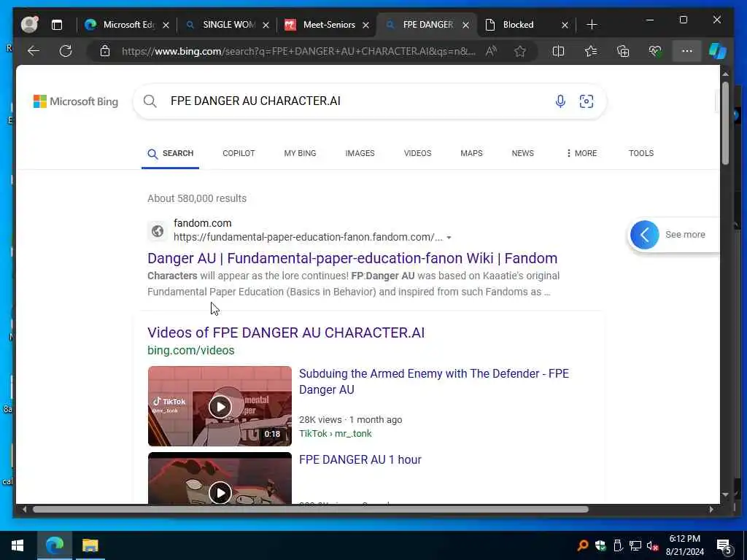The image size is (747, 560).
Task: Select the IMAGES search tab
Action: pos(360,153)
